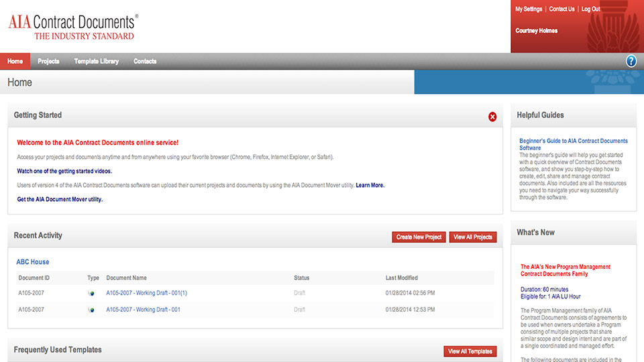Open A105-2007 - Working Draft - 001(1)
The height and width of the screenshot is (362, 644).
tap(147, 293)
